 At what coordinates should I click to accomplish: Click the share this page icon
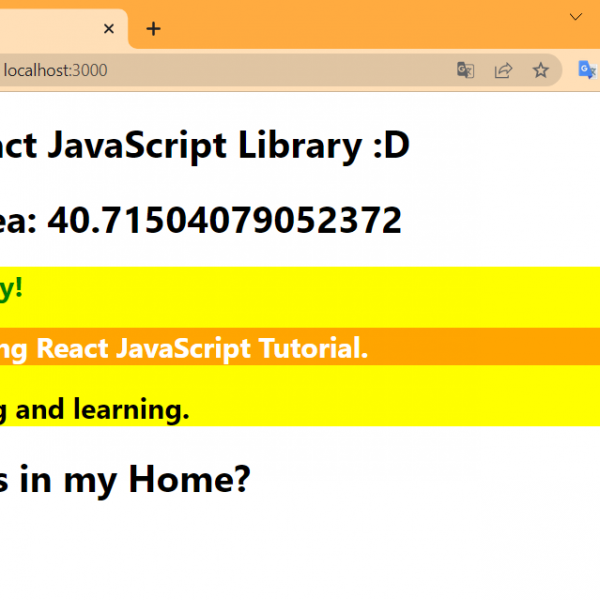(503, 70)
